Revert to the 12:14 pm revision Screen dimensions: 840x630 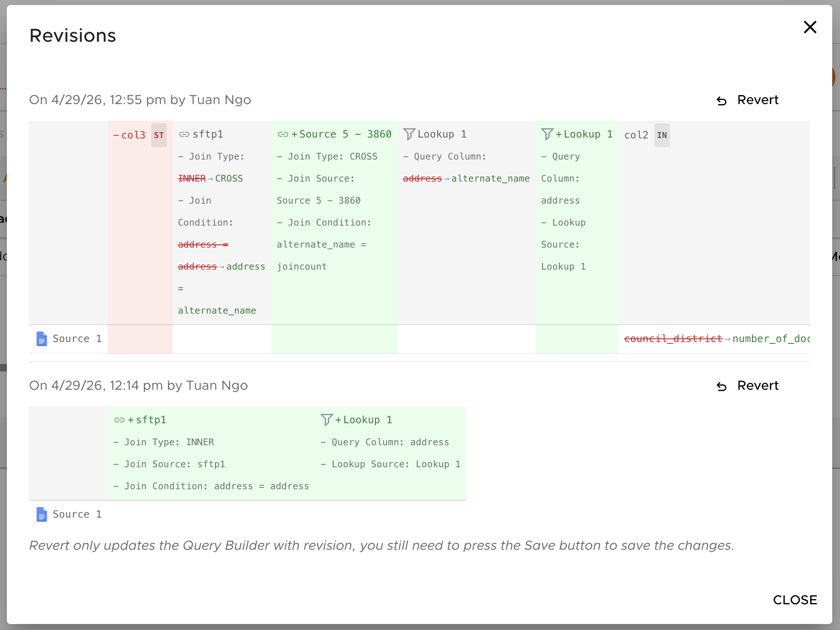pos(748,386)
